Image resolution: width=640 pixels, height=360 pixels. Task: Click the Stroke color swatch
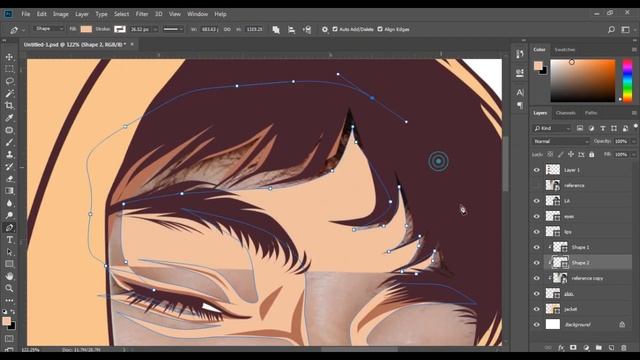coord(120,29)
